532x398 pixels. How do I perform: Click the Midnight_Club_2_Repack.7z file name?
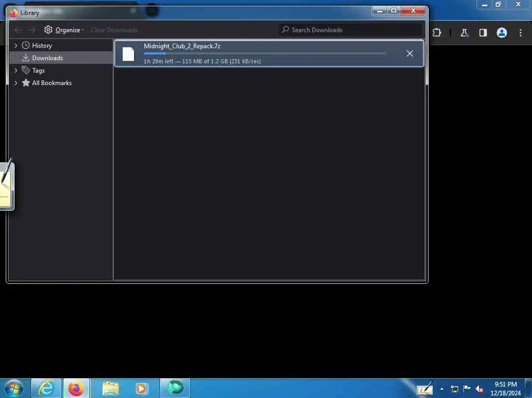click(x=182, y=46)
